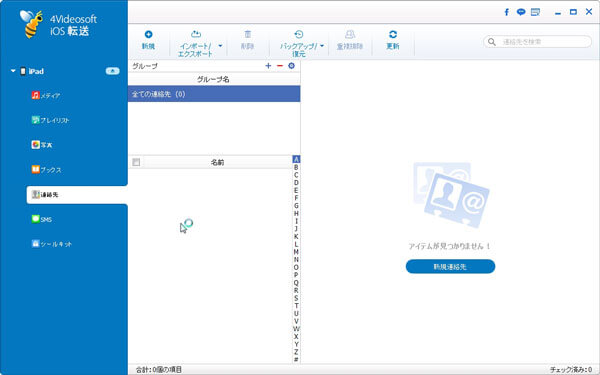Viewport: 600px width, 375px height.
Task: Jump to letter M in the alphabet index
Action: (296, 252)
